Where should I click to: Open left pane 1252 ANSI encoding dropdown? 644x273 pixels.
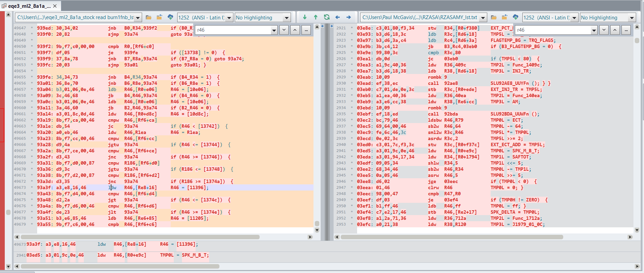[229, 18]
